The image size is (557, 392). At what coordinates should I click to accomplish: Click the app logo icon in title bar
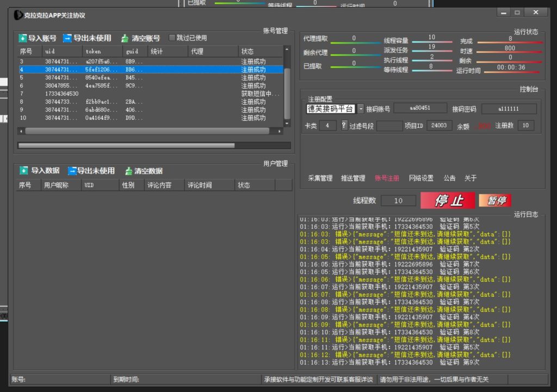pyautogui.click(x=18, y=15)
